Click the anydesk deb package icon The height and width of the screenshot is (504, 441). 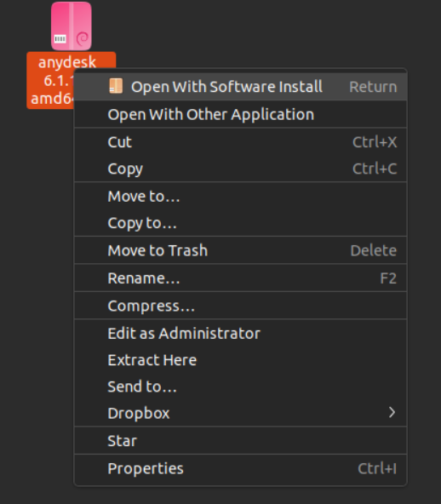coord(71,26)
